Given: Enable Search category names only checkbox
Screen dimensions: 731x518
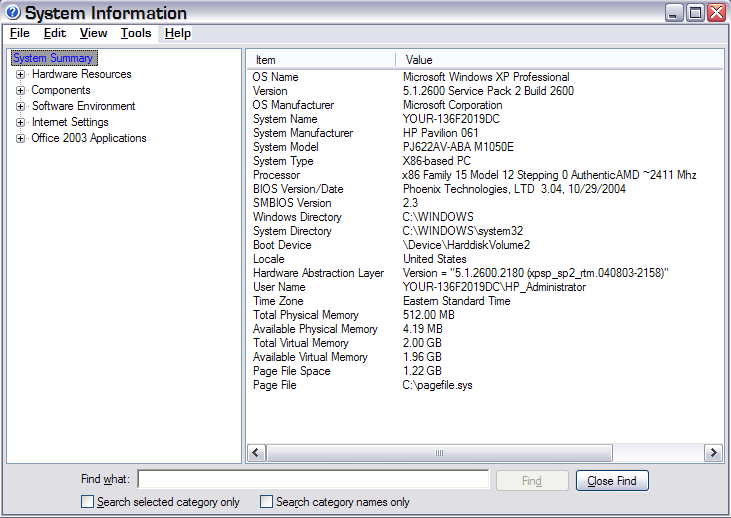Looking at the screenshot, I should click(266, 502).
